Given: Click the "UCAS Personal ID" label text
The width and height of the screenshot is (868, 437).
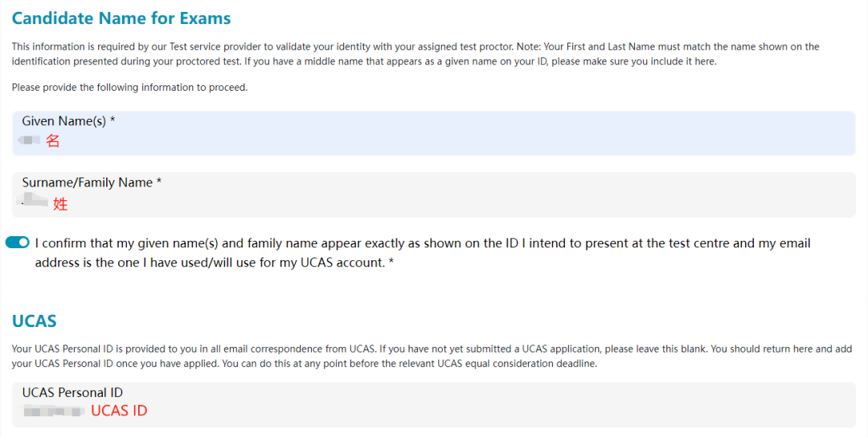Looking at the screenshot, I should click(72, 393).
